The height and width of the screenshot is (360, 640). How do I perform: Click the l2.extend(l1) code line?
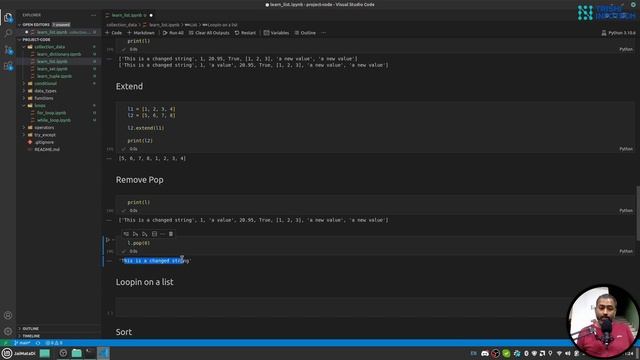pos(146,128)
